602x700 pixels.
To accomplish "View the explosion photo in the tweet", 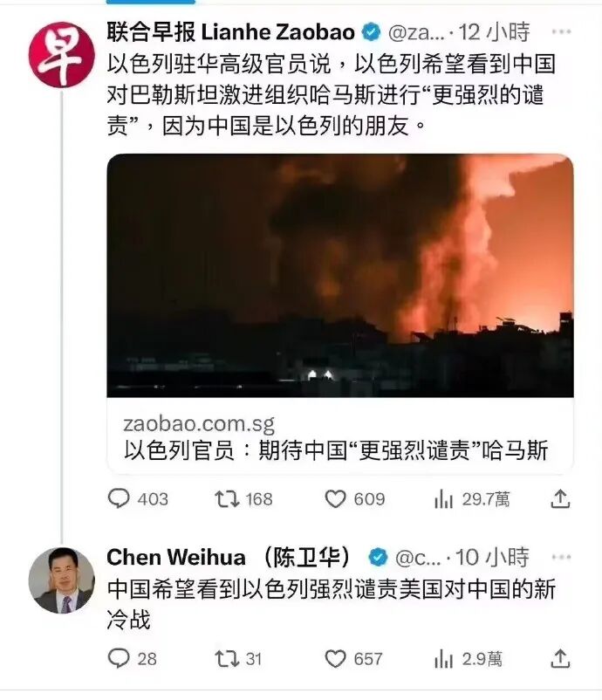I will click(340, 276).
